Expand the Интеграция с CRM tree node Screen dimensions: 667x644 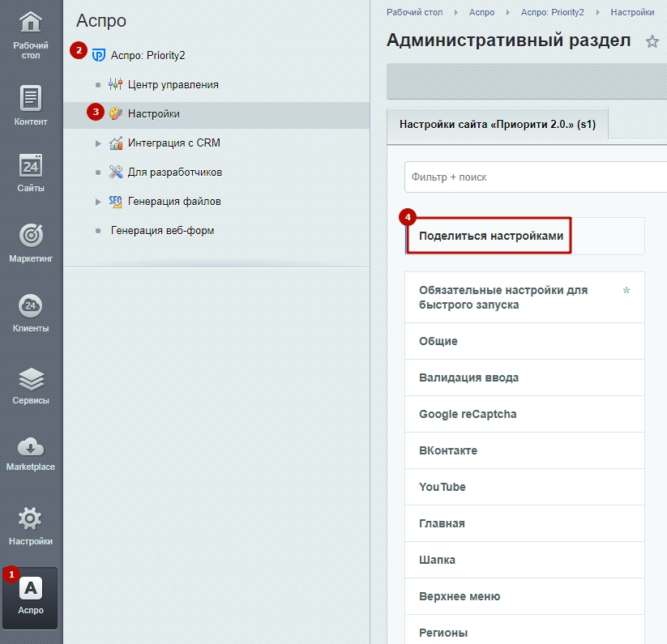[98, 143]
